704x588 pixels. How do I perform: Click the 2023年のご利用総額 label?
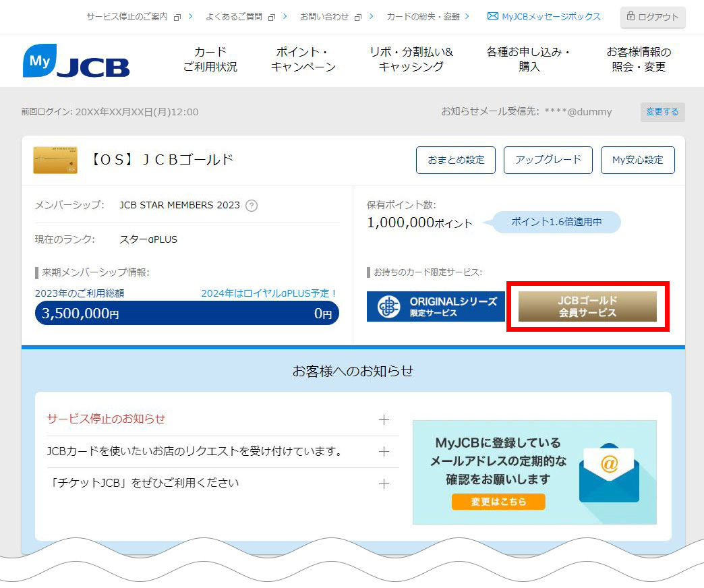coord(80,293)
